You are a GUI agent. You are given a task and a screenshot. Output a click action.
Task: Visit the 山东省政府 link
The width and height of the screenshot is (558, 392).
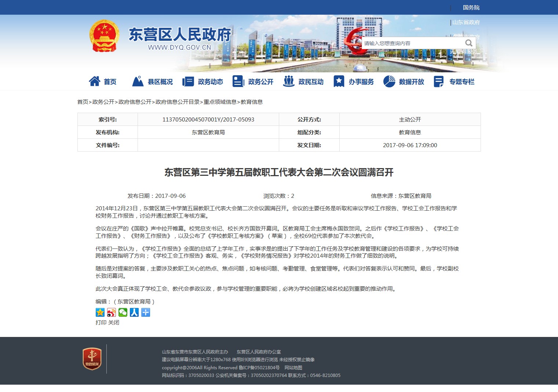tap(466, 22)
